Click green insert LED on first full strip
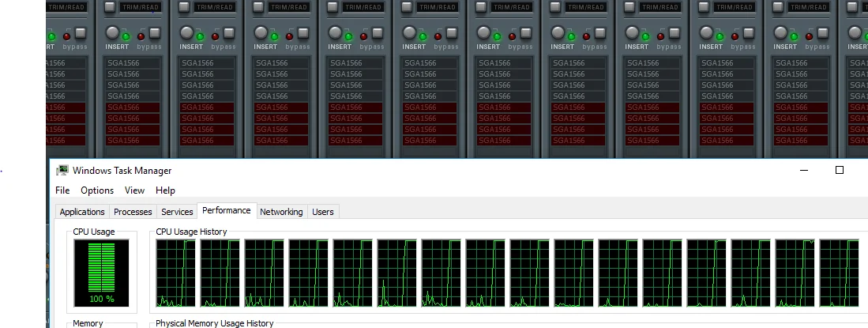Viewport: 868px width, 328px height. coord(126,36)
